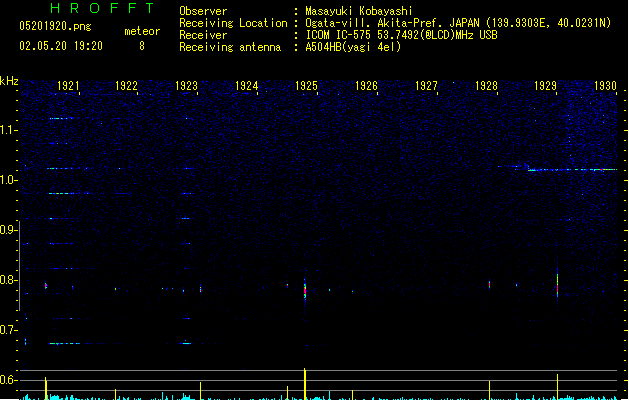Click the kHz axis unit label
This screenshot has width=629, height=400.
coord(9,81)
